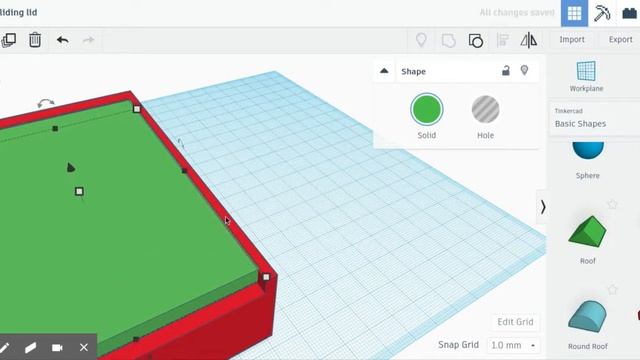Click the Import button
Viewport: 640px width, 360px height.
572,40
